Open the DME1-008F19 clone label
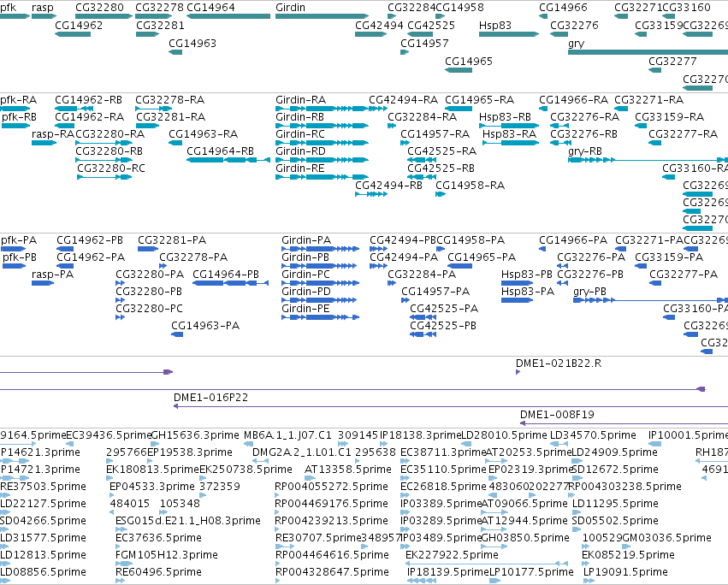Image resolution: width=728 pixels, height=585 pixels. (x=557, y=415)
